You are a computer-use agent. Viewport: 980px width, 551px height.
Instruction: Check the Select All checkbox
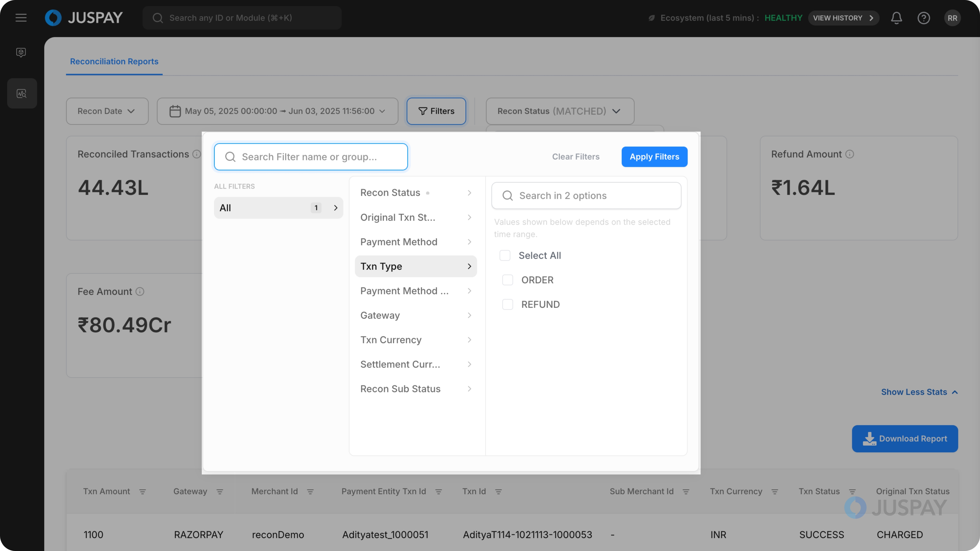(505, 256)
